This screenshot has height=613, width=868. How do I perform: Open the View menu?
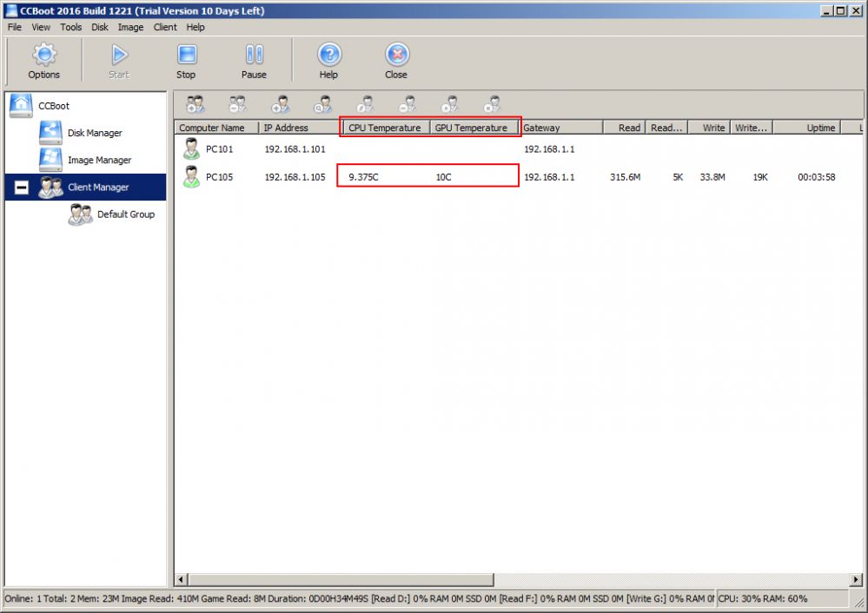41,27
